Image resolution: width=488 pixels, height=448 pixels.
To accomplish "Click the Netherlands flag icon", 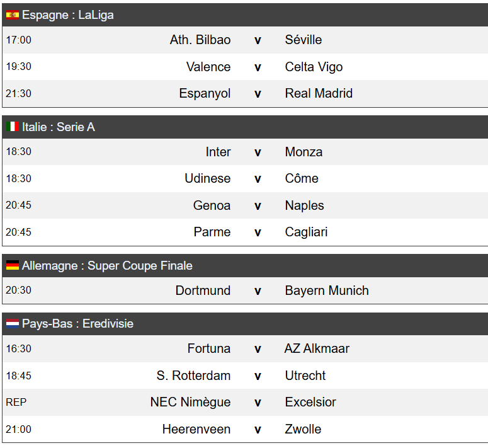I will [13, 323].
